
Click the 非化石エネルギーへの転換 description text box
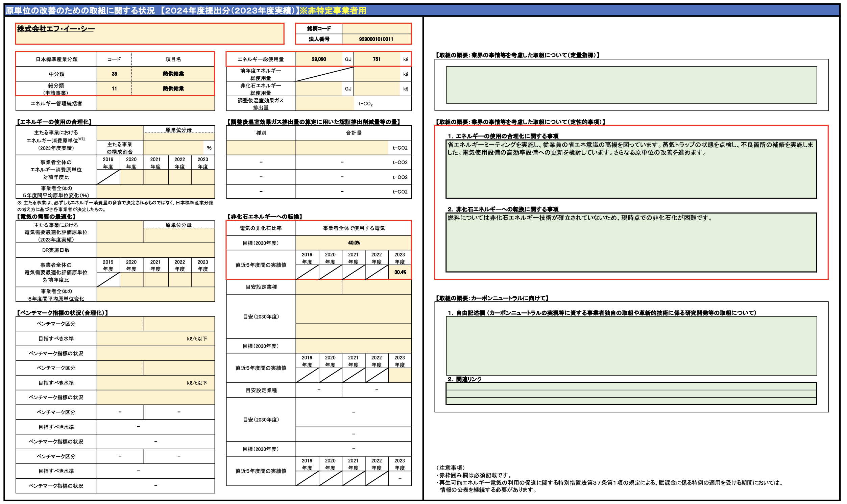click(631, 243)
